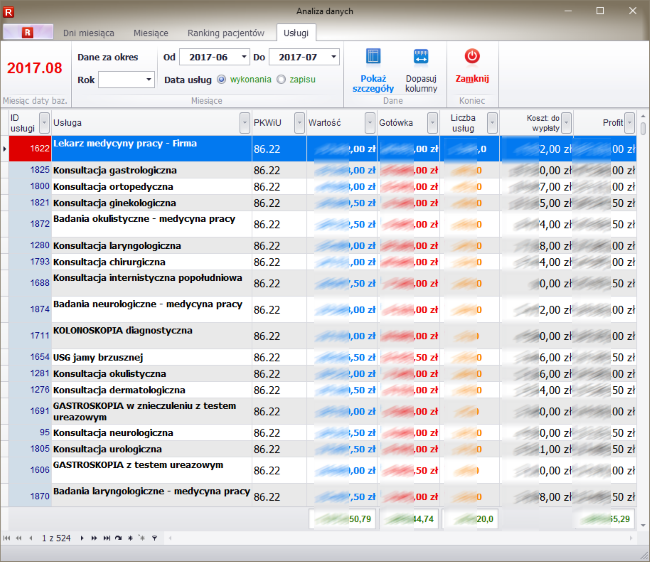Switch to the Dni miesiąca tab
The width and height of the screenshot is (650, 562).
click(88, 33)
